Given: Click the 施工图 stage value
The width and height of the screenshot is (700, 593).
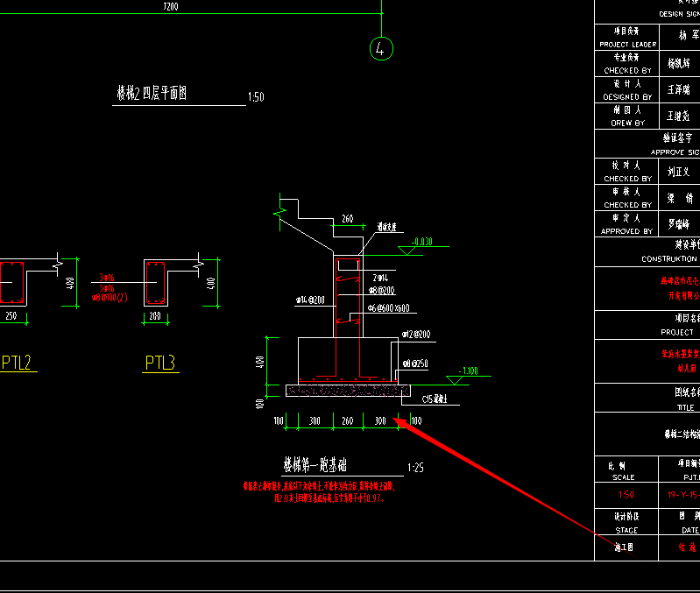Looking at the screenshot, I should pyautogui.click(x=624, y=547).
